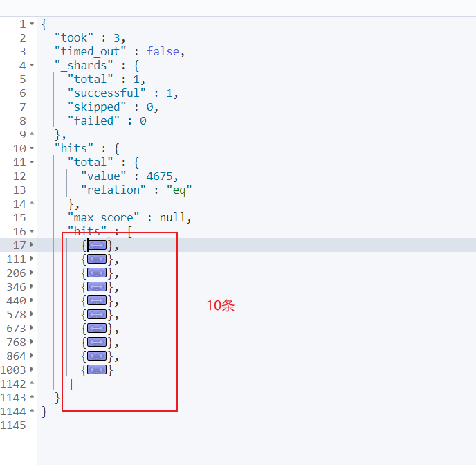Screen dimensions: 476x465
Task: Collapse the "_shards" block fold arrow
Action: 32,65
